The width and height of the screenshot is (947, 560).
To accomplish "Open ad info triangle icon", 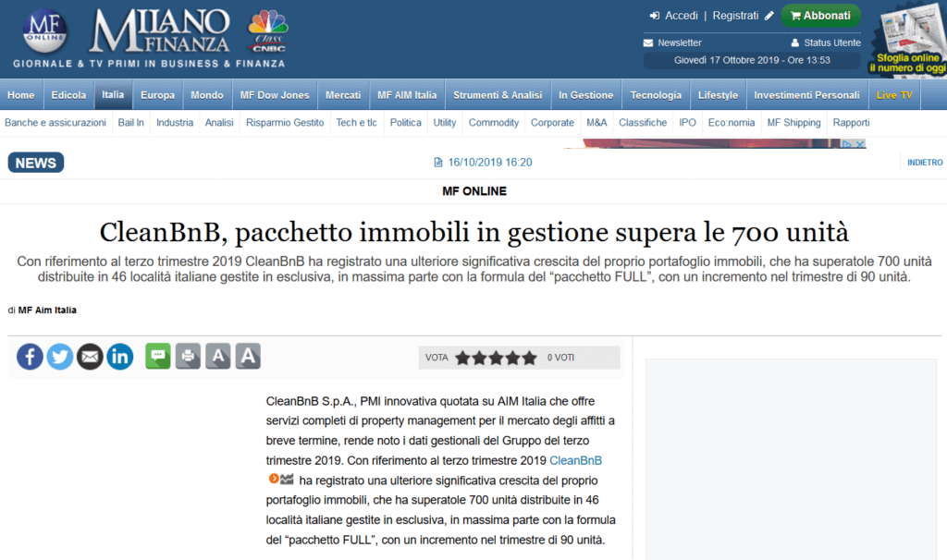I will pyautogui.click(x=847, y=144).
